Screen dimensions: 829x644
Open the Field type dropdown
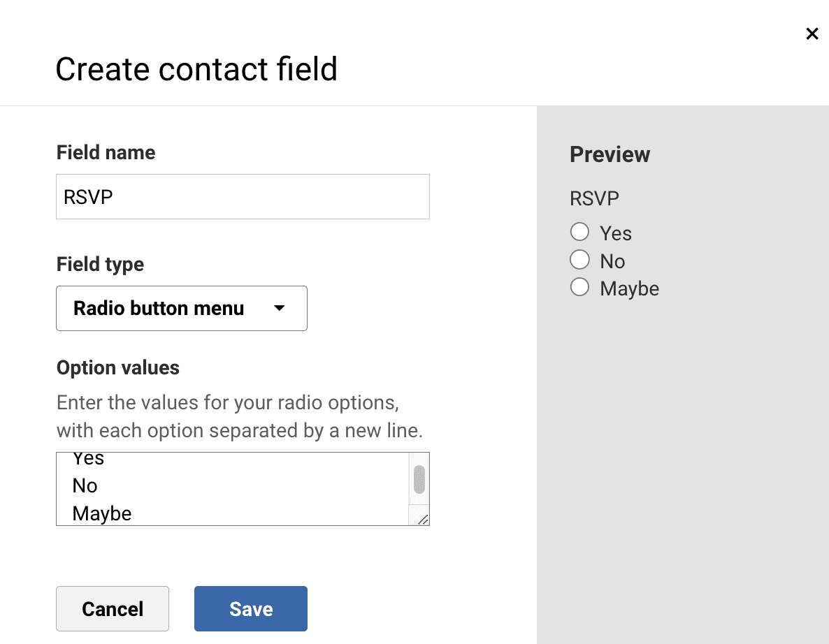pyautogui.click(x=181, y=308)
